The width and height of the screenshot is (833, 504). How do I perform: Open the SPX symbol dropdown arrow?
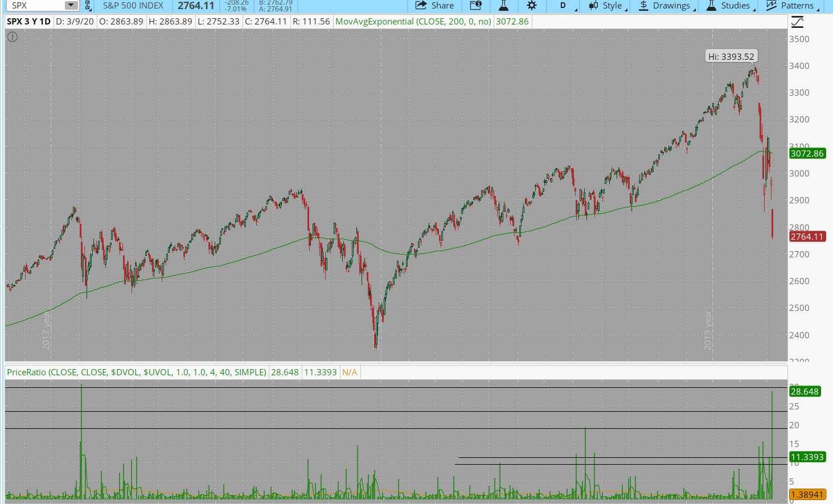[71, 6]
